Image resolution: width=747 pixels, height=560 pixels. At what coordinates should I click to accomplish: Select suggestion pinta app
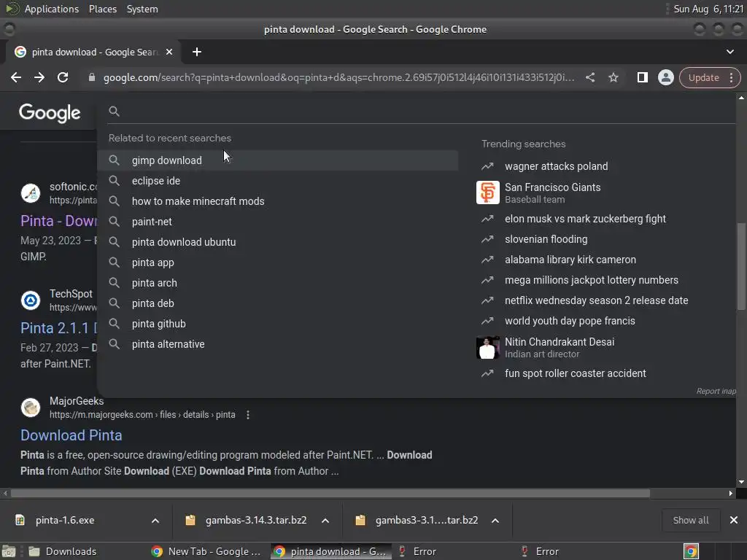pos(278,262)
